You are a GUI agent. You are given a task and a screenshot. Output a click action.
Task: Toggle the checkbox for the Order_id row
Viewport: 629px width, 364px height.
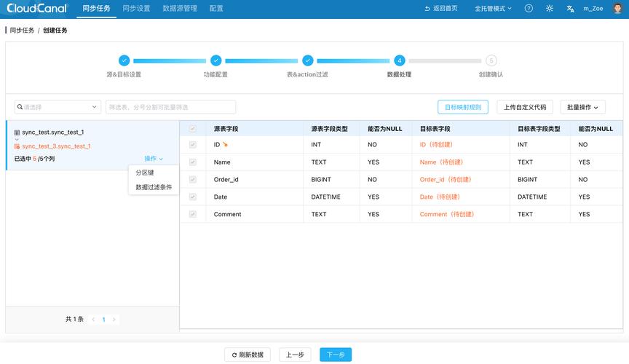coord(192,179)
